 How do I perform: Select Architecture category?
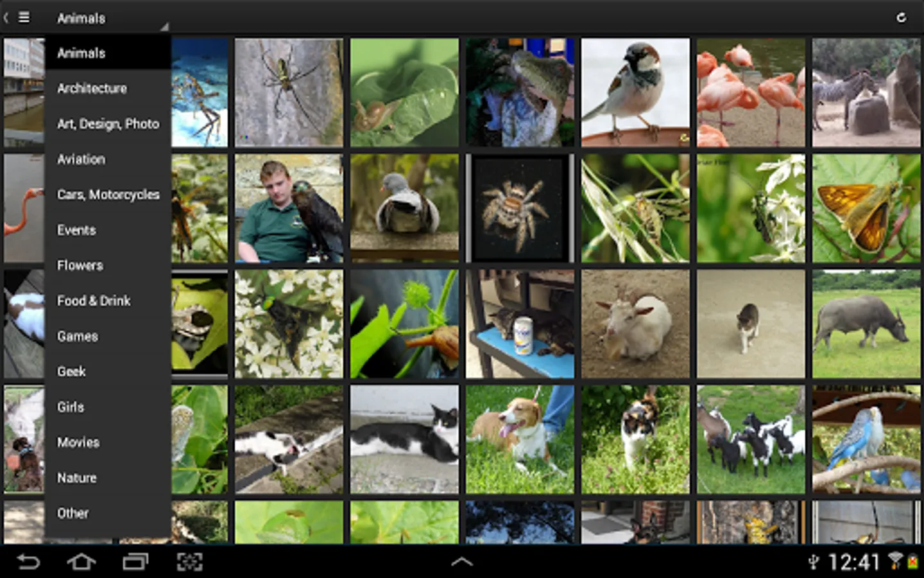click(108, 88)
